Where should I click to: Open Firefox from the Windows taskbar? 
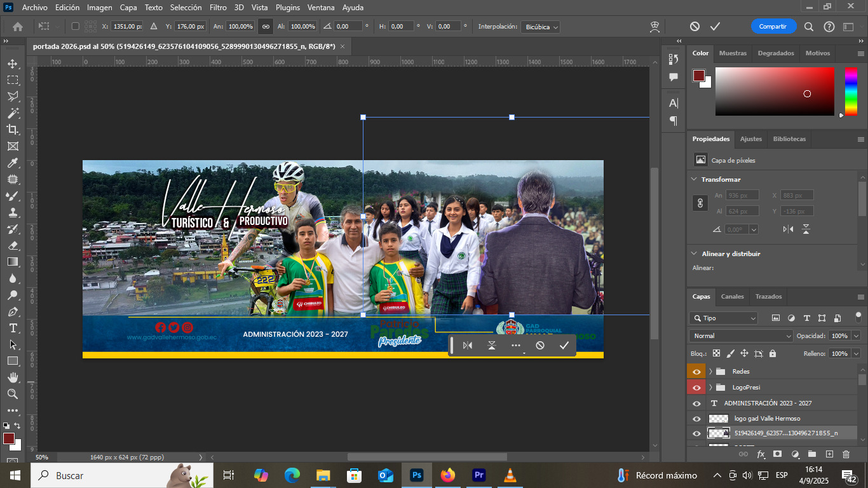(448, 475)
